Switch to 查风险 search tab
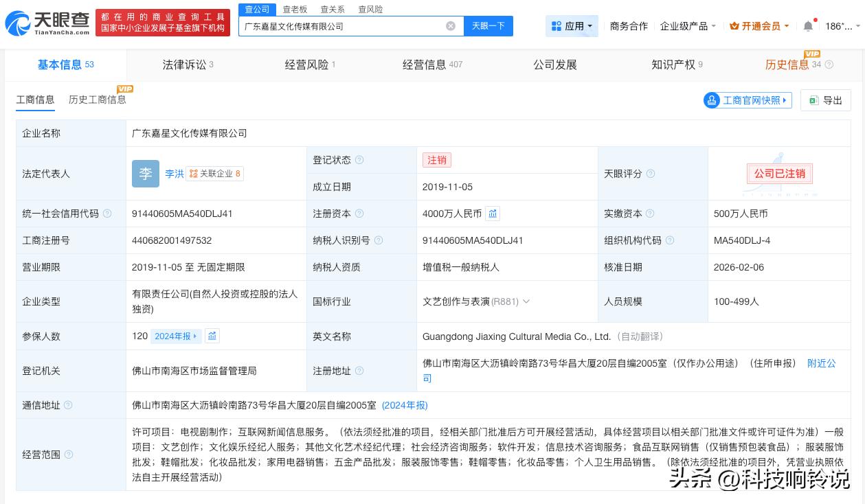 click(x=370, y=9)
